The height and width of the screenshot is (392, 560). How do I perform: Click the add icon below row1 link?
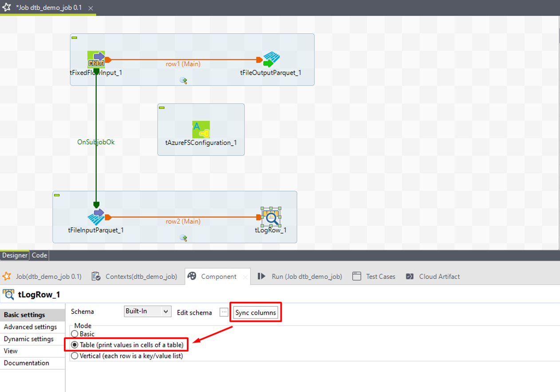click(183, 80)
